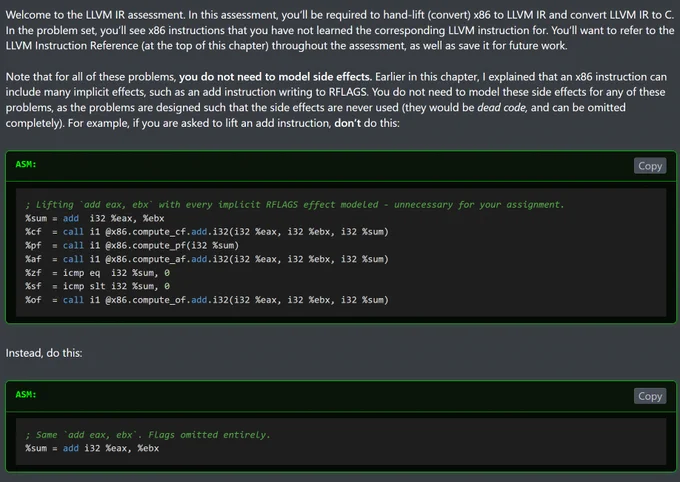The width and height of the screenshot is (680, 482).
Task: Click the '%zf = icmp eq' line
Action: point(98,273)
